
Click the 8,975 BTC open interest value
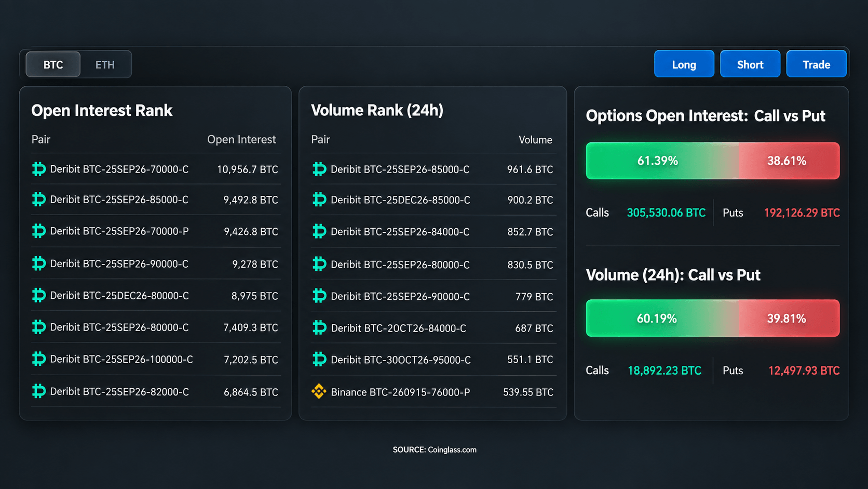point(255,296)
